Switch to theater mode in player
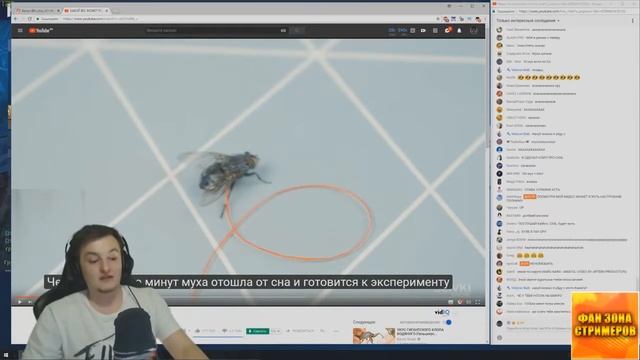This screenshot has height=360, width=640. (x=469, y=302)
